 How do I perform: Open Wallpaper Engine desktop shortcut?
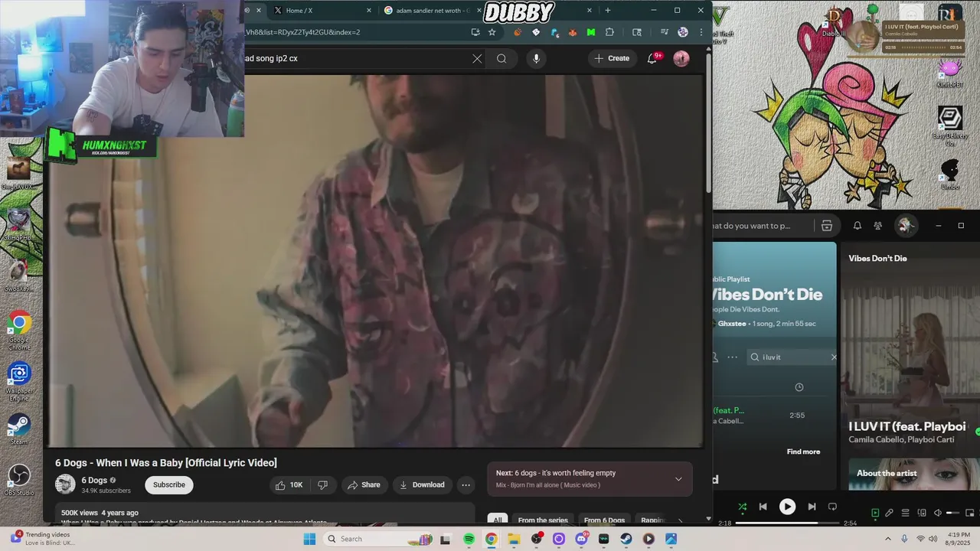19,380
